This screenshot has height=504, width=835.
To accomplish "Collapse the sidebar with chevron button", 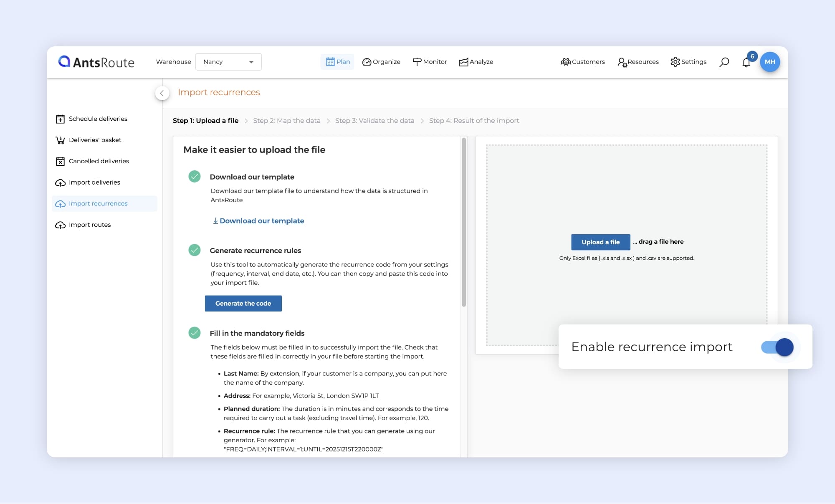I will tap(162, 93).
